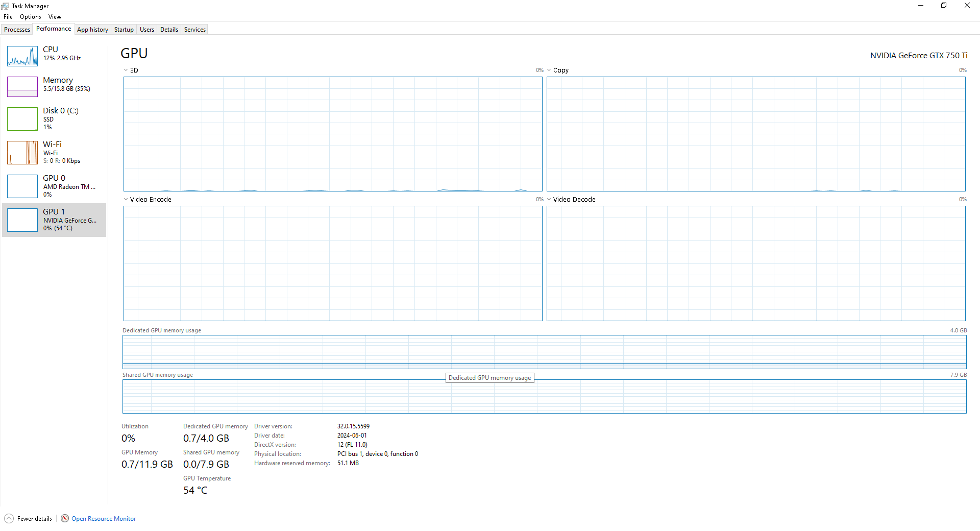Click the Dedicated GPU memory usage graph

pos(544,352)
